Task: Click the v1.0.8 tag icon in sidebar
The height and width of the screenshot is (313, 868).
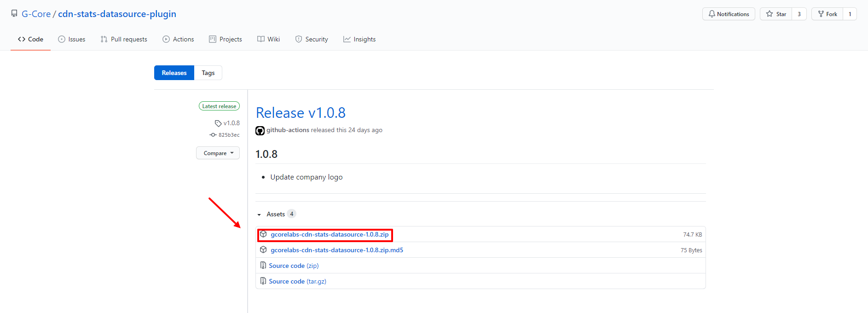Action: pyautogui.click(x=218, y=123)
